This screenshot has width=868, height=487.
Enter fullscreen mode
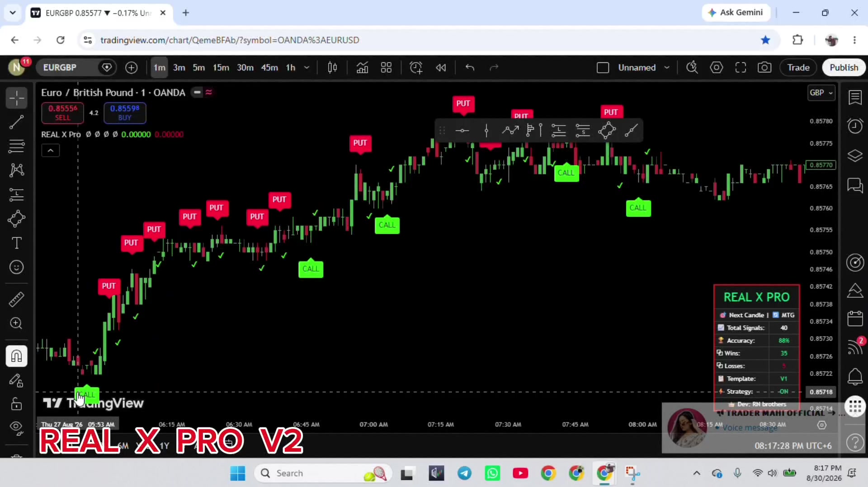coord(741,67)
